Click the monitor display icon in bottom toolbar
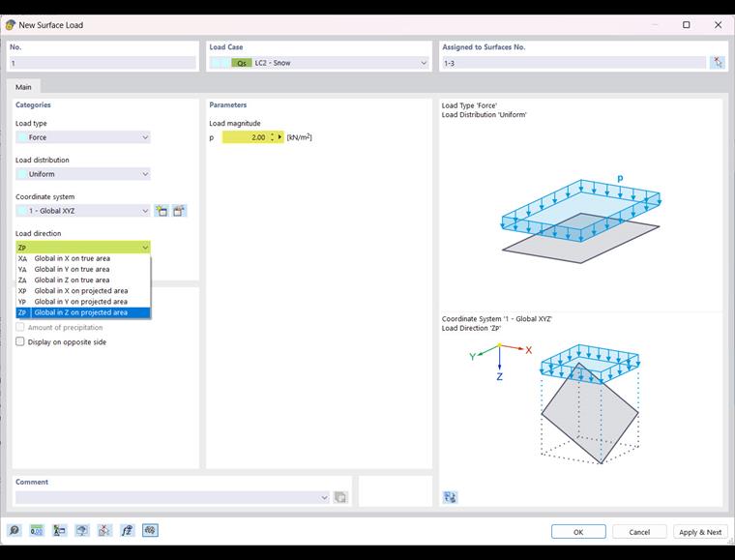This screenshot has width=735, height=560. point(82,530)
